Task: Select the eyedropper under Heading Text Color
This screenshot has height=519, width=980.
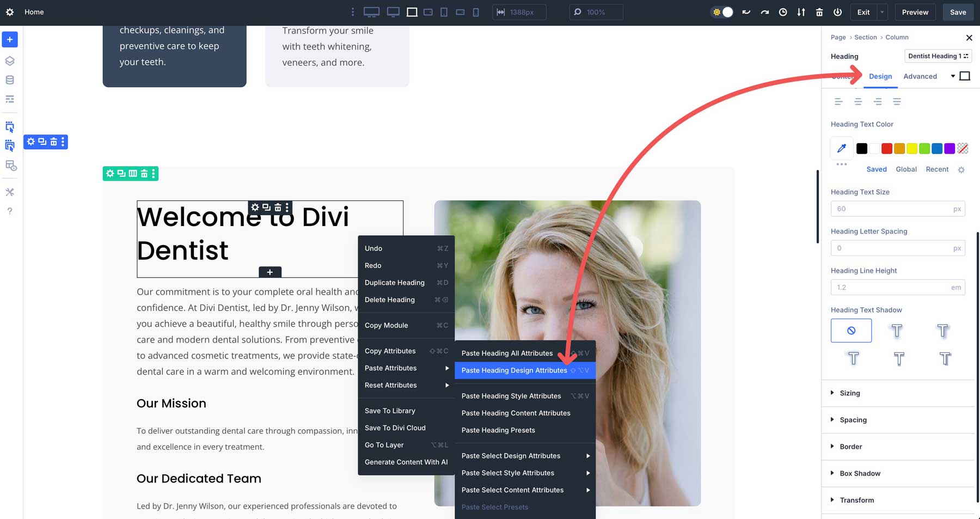Action: (x=841, y=148)
